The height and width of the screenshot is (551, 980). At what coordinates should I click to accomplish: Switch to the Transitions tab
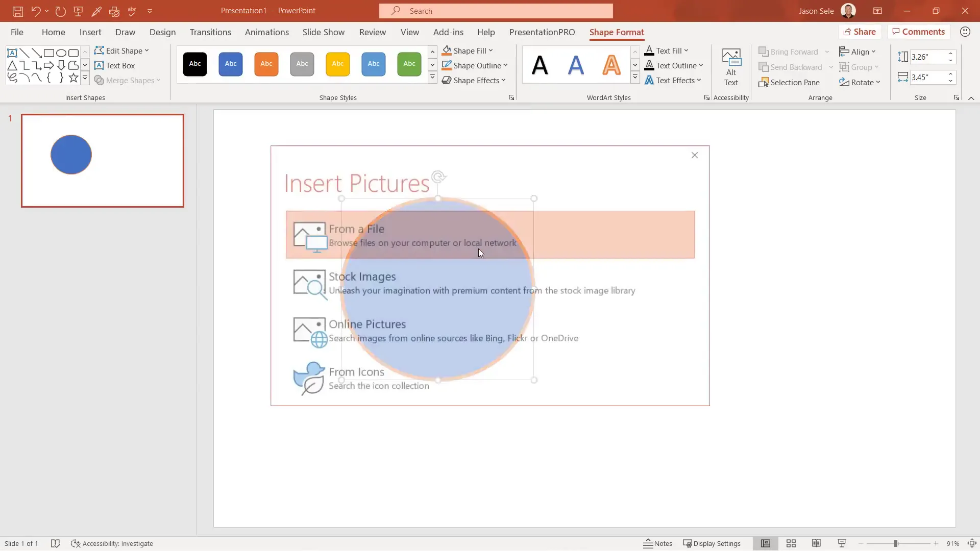[x=210, y=32]
